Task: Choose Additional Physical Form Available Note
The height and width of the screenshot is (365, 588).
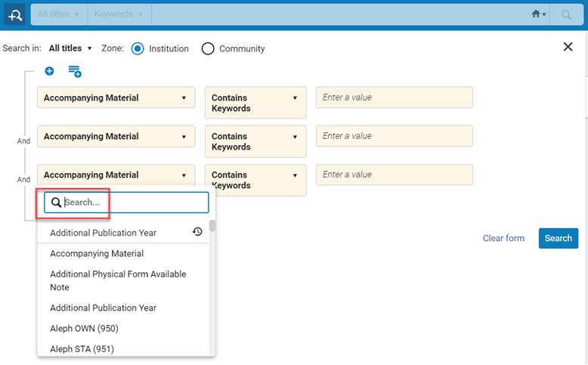Action: click(x=123, y=280)
